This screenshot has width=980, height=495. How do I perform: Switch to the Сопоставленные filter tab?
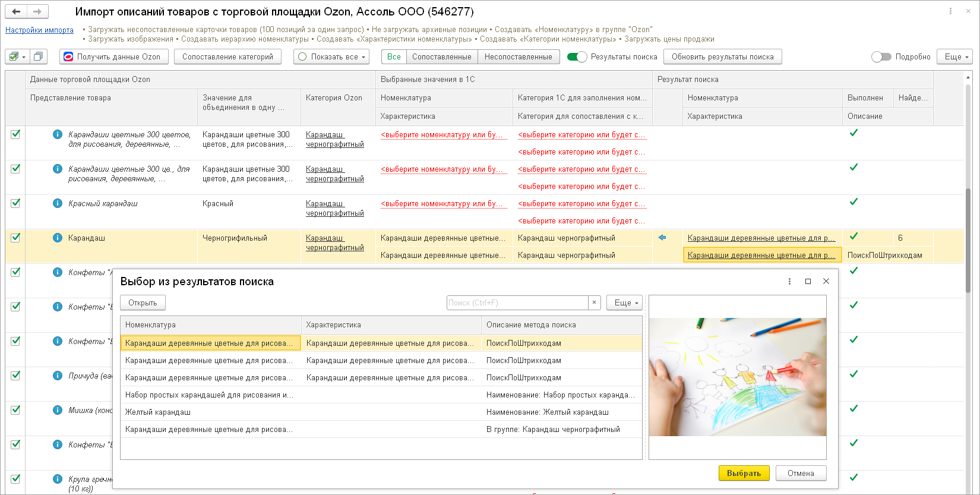441,56
